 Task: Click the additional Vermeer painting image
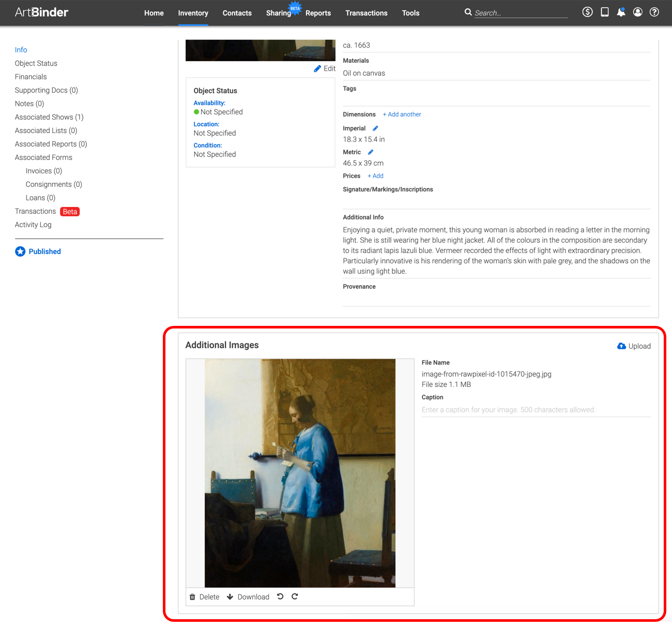300,473
